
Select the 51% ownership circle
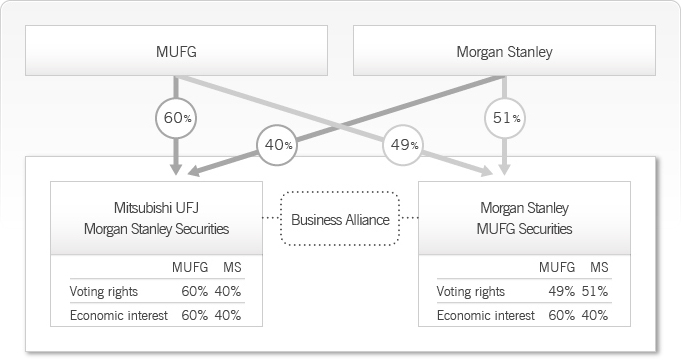pos(505,118)
